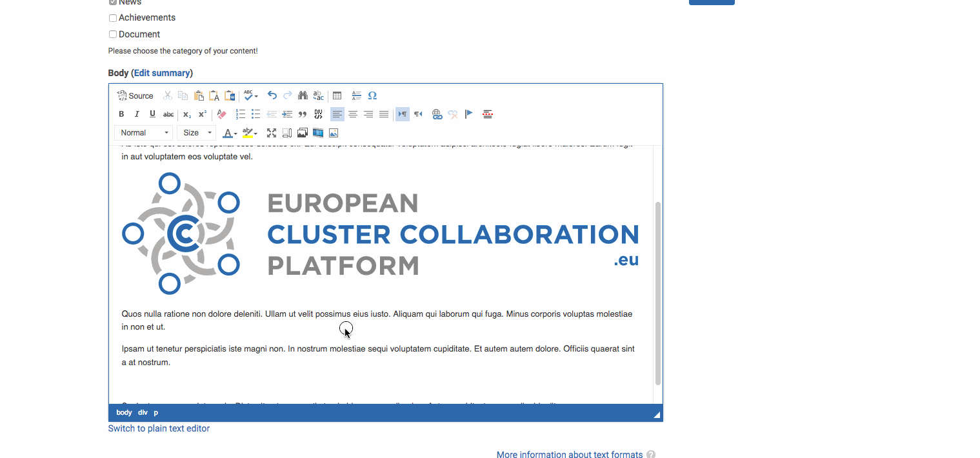
Task: Click the Copy icon in toolbar
Action: point(183,95)
